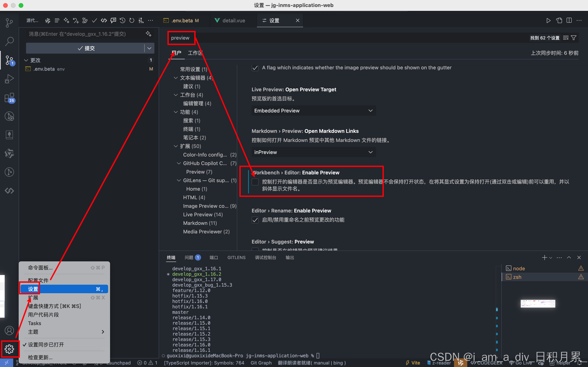Click the filter settings funnel icon
Screen dimensions: 588x367
pyautogui.click(x=573, y=38)
